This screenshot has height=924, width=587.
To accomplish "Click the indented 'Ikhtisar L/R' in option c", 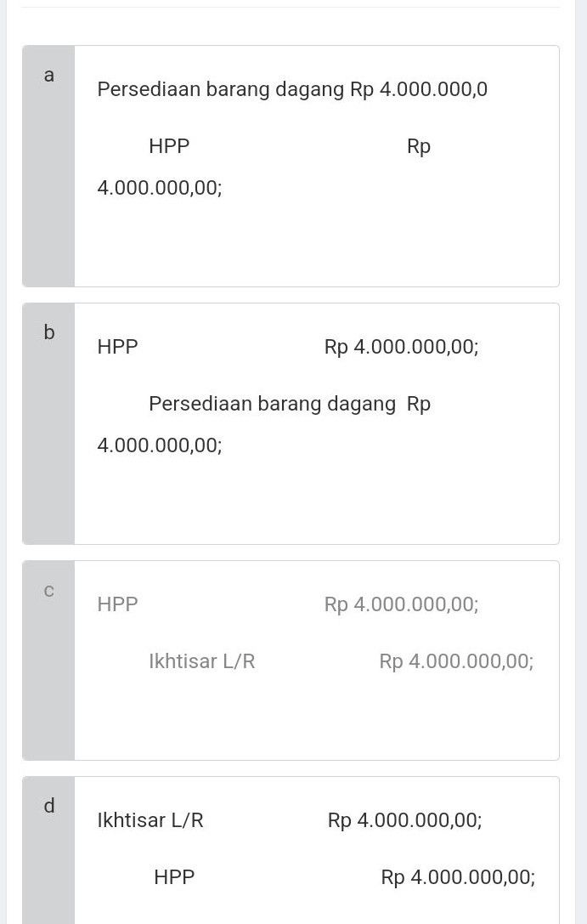I will [202, 661].
